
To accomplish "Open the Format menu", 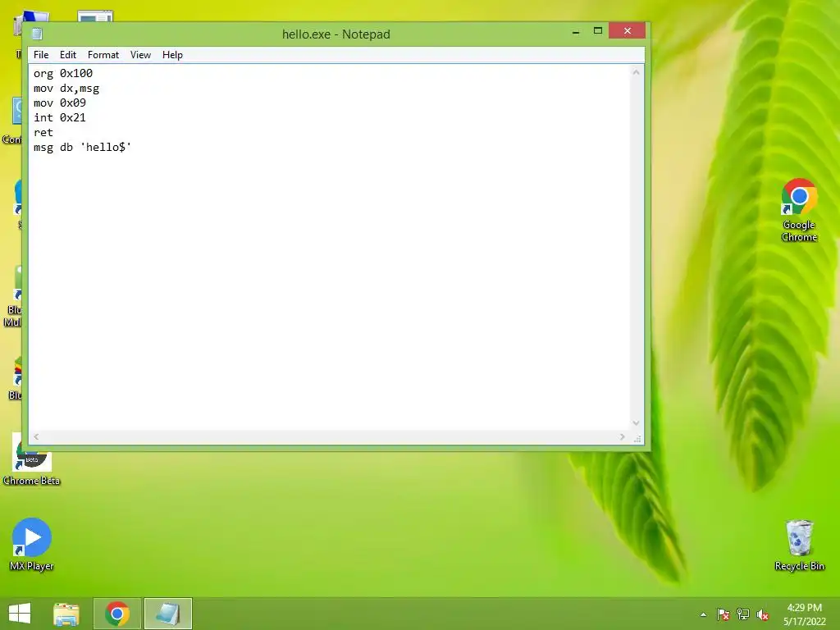I will [x=103, y=55].
